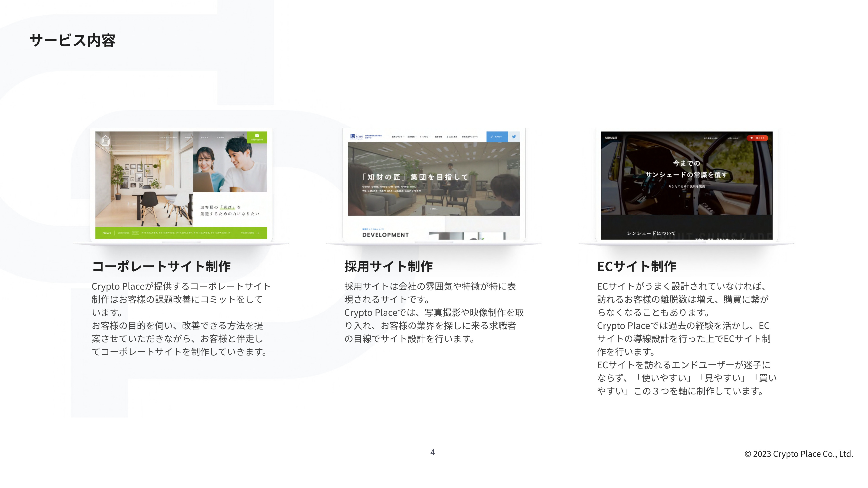Click the red 購入する purchase button
This screenshot has width=868, height=488.
point(759,138)
